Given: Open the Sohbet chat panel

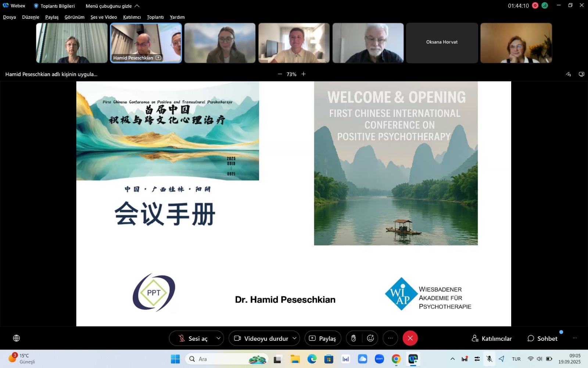Looking at the screenshot, I should tap(542, 338).
